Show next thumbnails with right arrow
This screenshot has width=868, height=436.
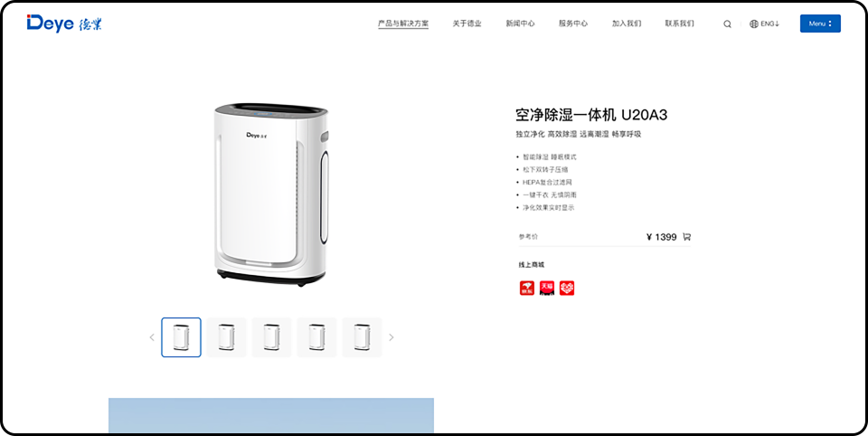point(392,337)
